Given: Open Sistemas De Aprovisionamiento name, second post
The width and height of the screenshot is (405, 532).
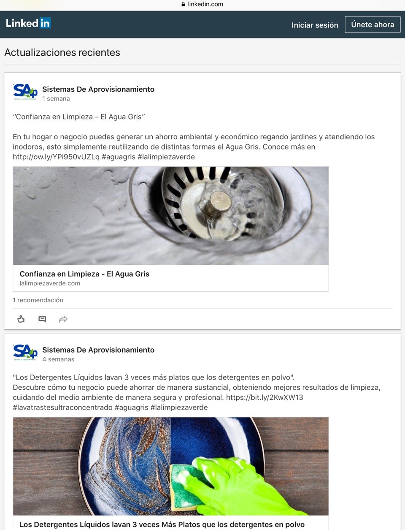Looking at the screenshot, I should [x=98, y=350].
